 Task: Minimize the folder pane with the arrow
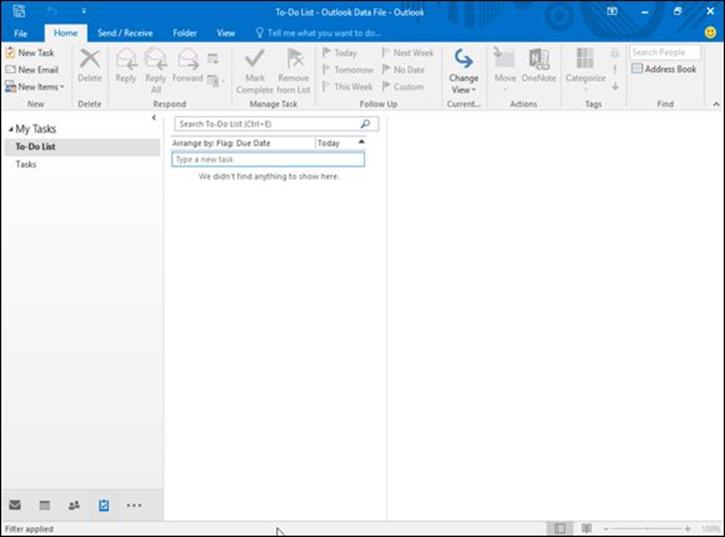[154, 118]
